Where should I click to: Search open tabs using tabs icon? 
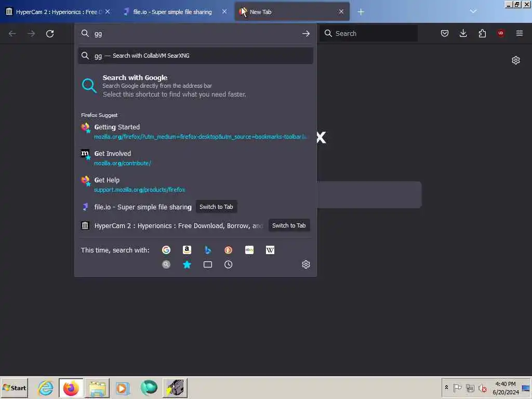[x=208, y=264]
